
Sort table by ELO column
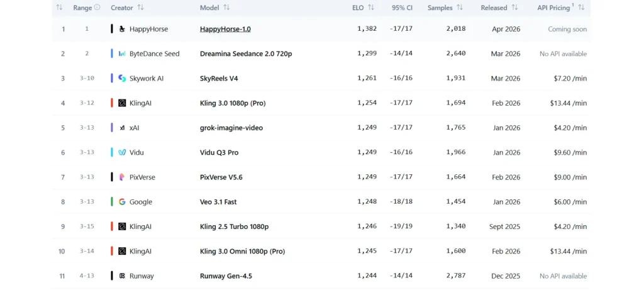[x=371, y=8]
